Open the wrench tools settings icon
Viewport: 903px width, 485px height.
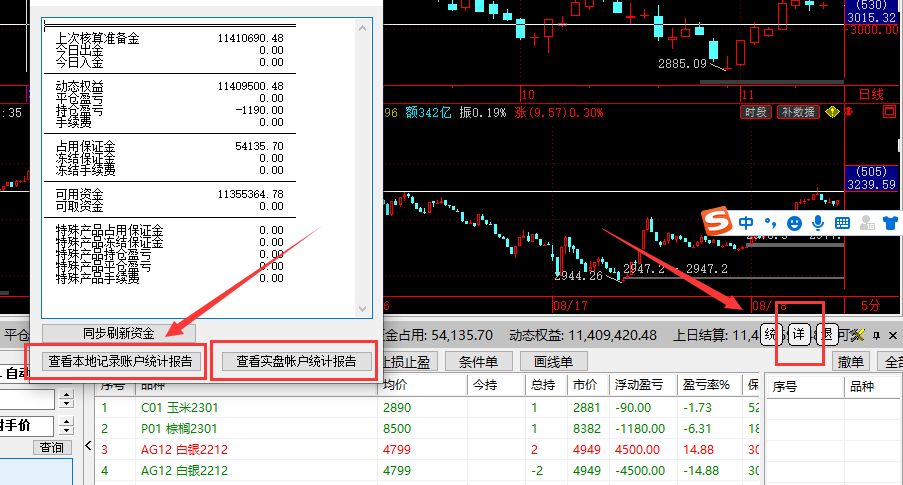[x=858, y=335]
